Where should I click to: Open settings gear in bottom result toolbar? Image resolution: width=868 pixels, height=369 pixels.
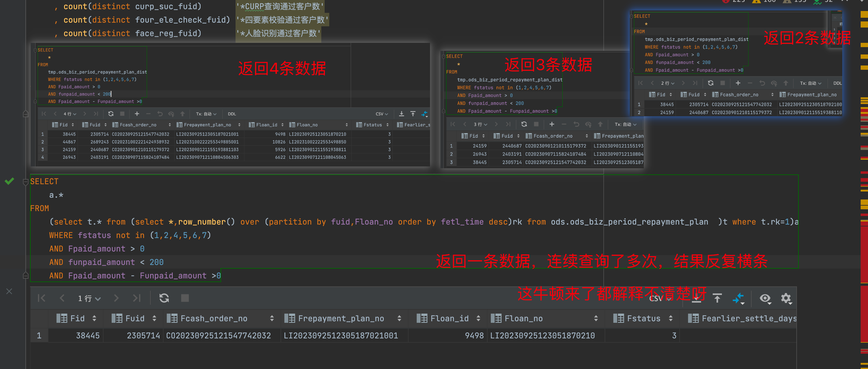pyautogui.click(x=786, y=298)
